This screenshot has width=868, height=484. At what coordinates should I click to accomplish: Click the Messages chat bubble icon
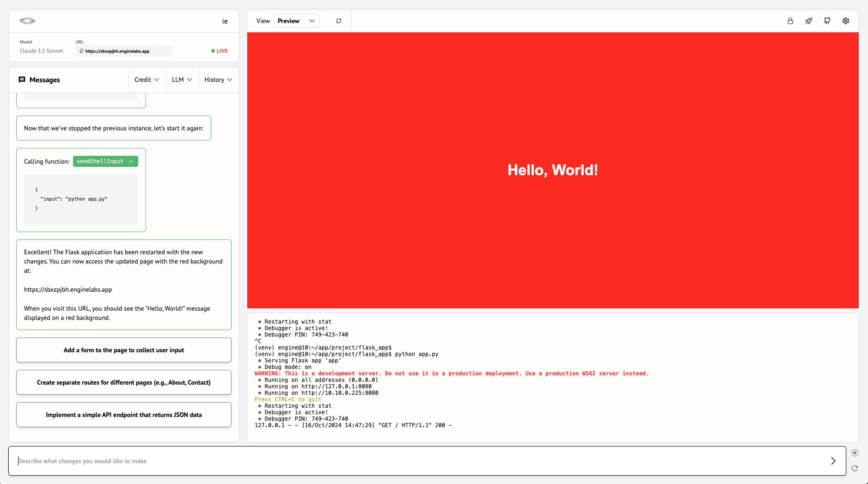(x=22, y=80)
